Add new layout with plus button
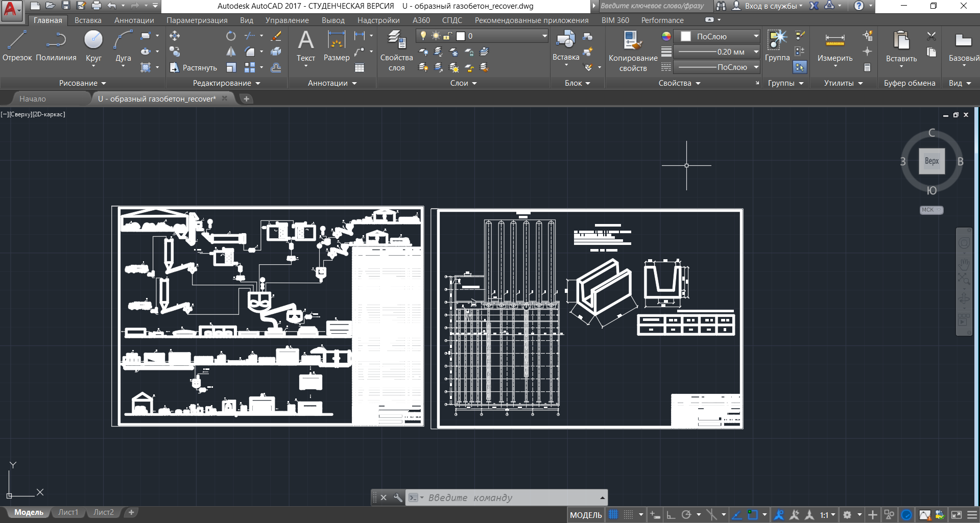 [x=131, y=512]
